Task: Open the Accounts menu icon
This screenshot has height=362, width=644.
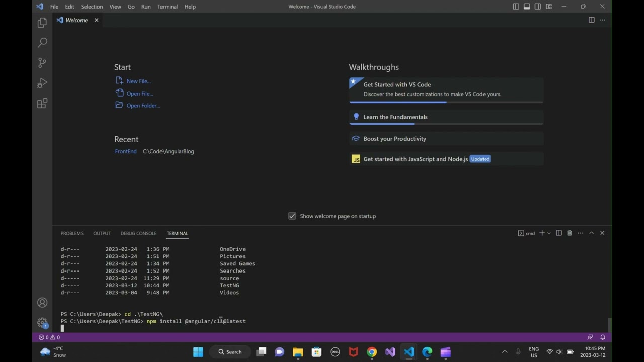Action: [x=42, y=303]
